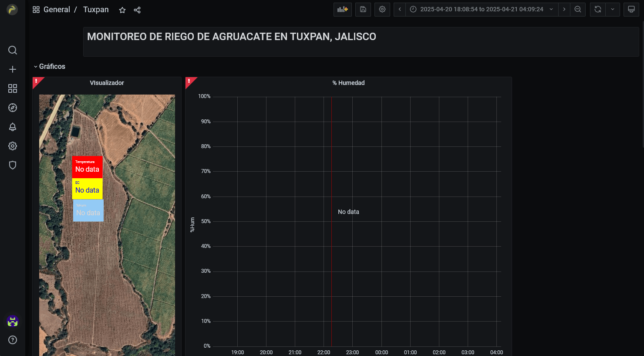The width and height of the screenshot is (644, 356).
Task: Expand the refresh interval dropdown arrow
Action: 613,9
